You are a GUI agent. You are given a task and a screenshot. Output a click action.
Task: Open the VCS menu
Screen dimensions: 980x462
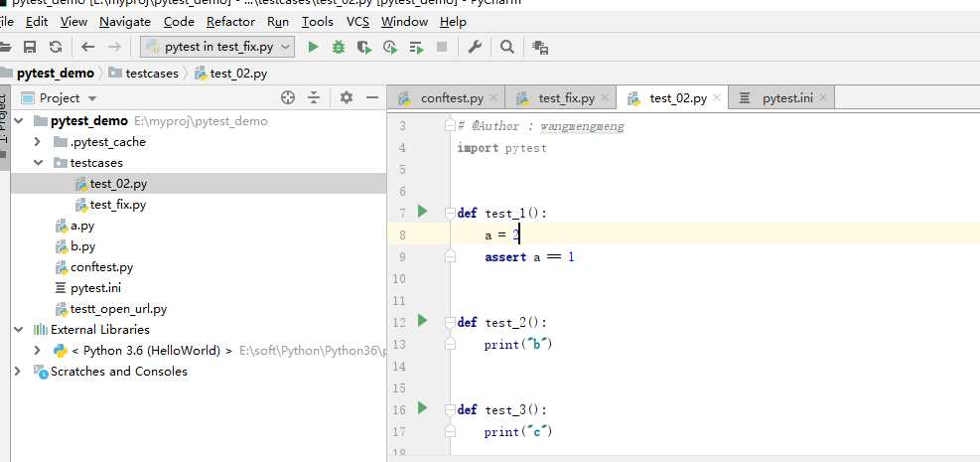(358, 22)
